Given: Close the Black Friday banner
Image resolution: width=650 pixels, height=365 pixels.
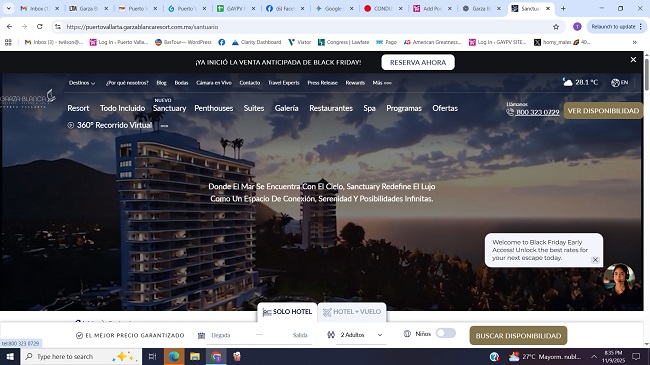Looking at the screenshot, I should tap(633, 60).
